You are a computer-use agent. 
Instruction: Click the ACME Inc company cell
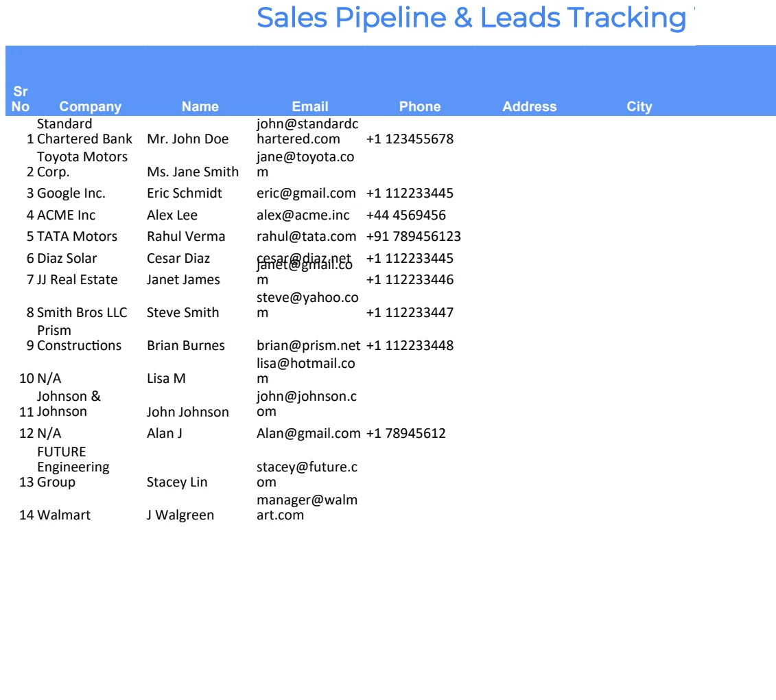click(67, 215)
